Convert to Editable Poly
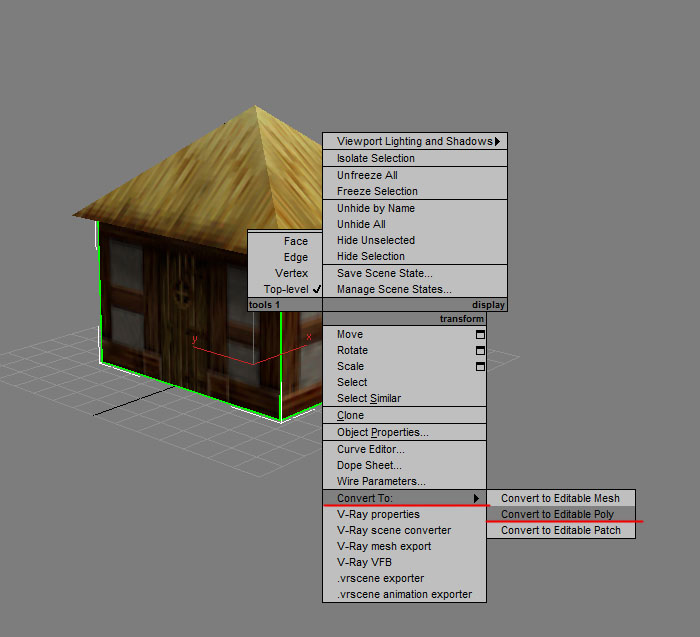Viewport: 700px width, 637px height. point(561,514)
